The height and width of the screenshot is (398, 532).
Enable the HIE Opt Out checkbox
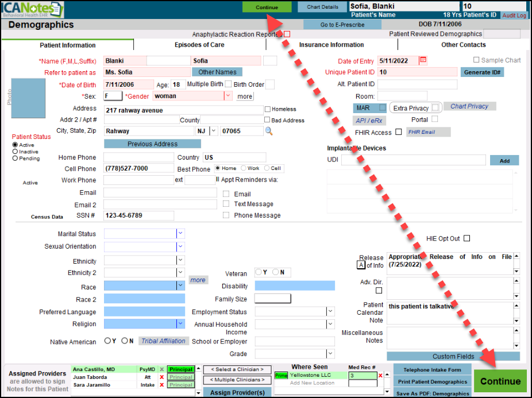tap(467, 238)
